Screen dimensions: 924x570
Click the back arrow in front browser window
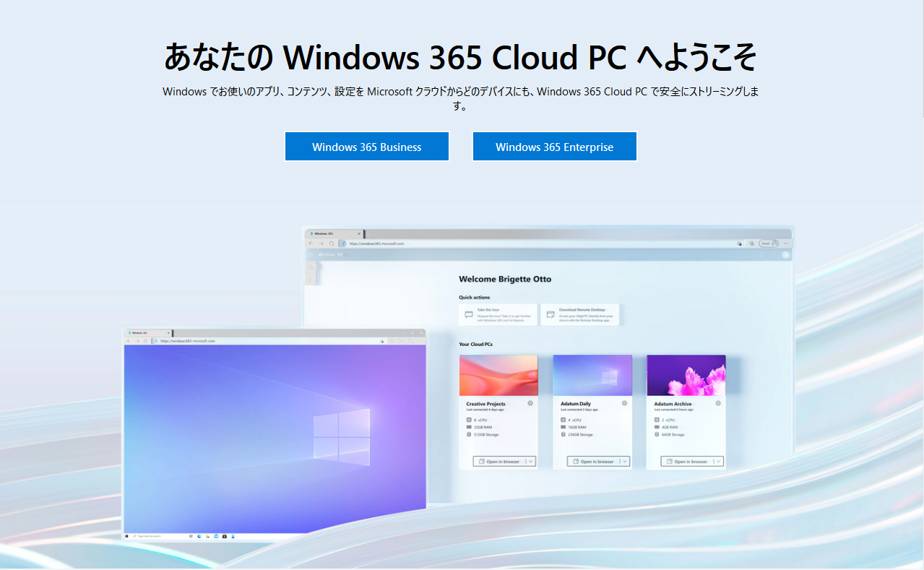pos(129,340)
